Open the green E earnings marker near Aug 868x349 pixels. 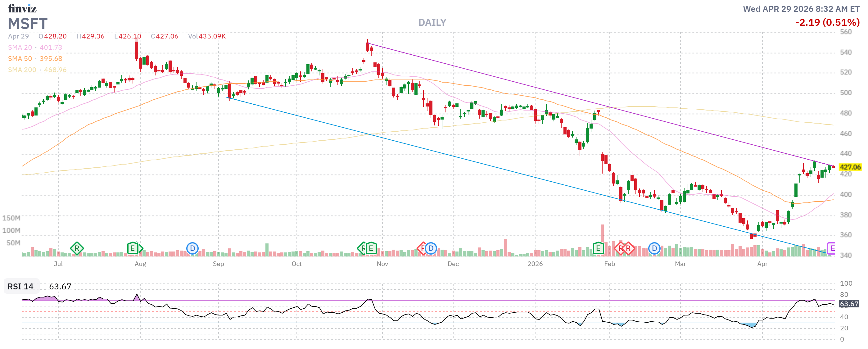(x=133, y=249)
